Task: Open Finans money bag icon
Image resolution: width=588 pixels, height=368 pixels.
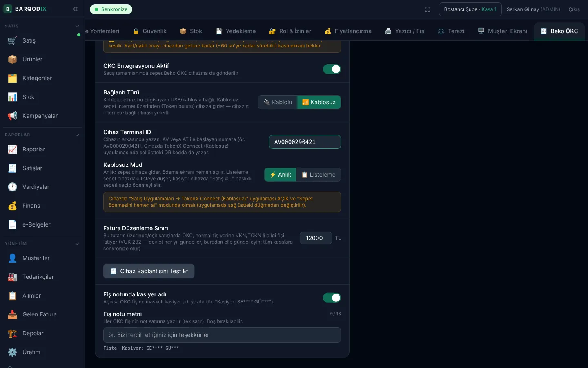Action: (x=13, y=206)
